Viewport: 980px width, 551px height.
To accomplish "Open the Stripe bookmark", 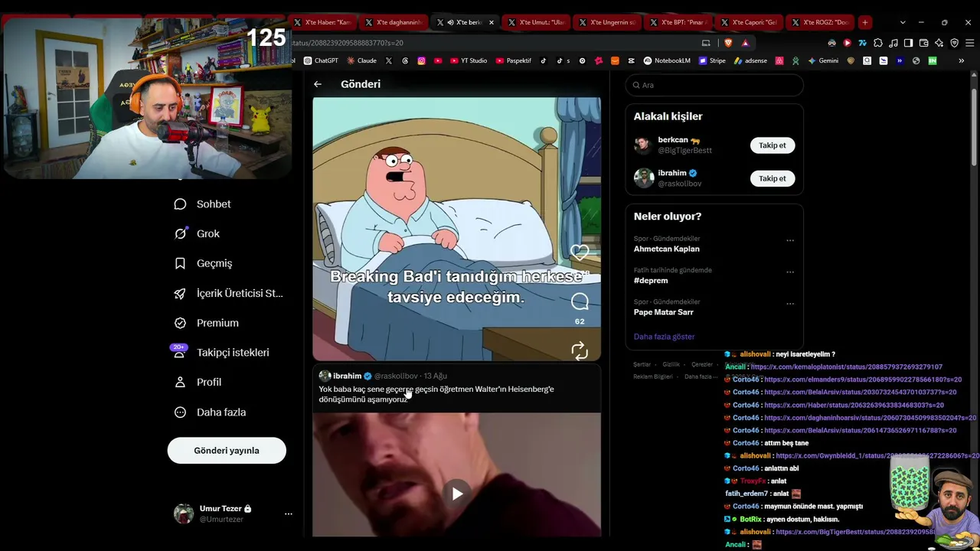I will click(712, 60).
